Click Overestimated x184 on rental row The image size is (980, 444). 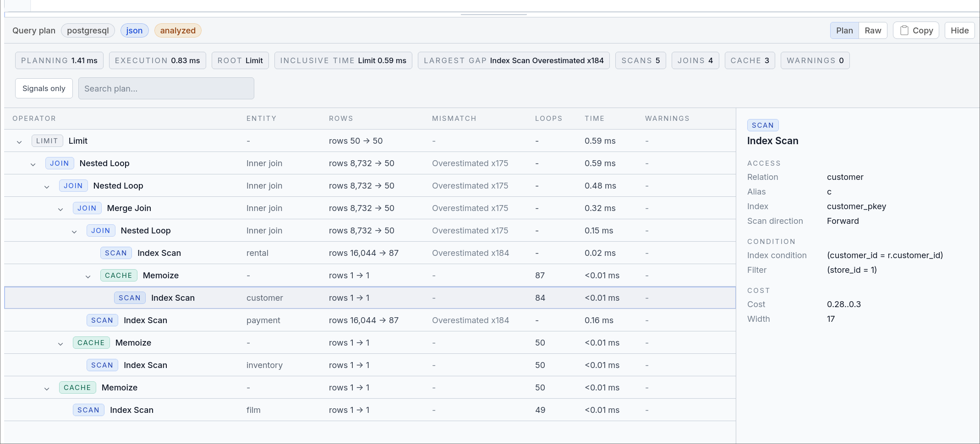pyautogui.click(x=471, y=253)
